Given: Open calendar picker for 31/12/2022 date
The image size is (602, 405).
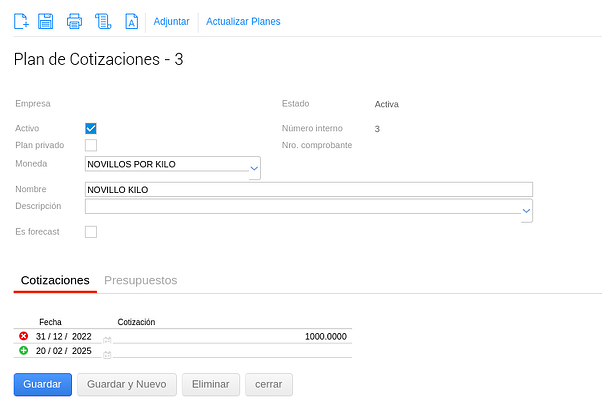Looking at the screenshot, I should tap(107, 339).
